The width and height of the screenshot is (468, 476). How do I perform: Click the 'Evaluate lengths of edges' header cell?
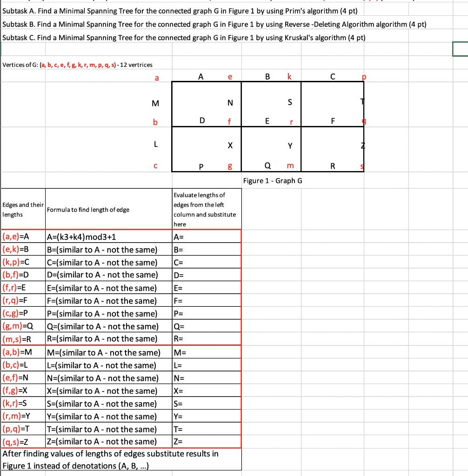pyautogui.click(x=207, y=210)
